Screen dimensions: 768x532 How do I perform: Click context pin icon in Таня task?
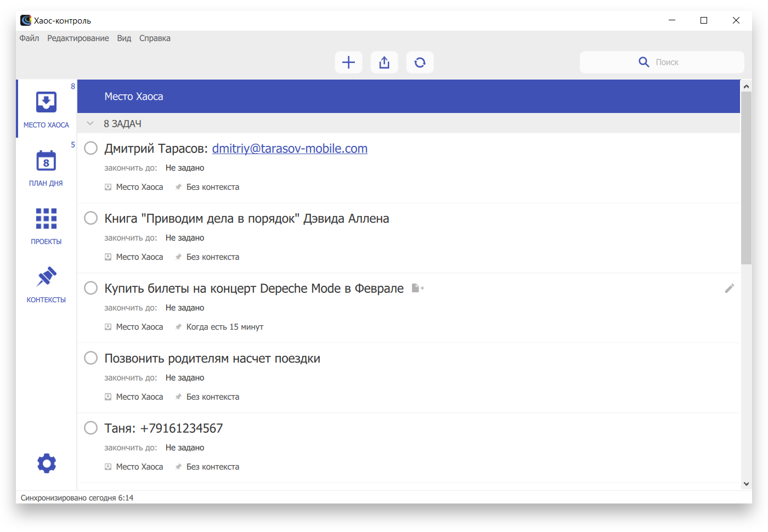click(x=178, y=467)
